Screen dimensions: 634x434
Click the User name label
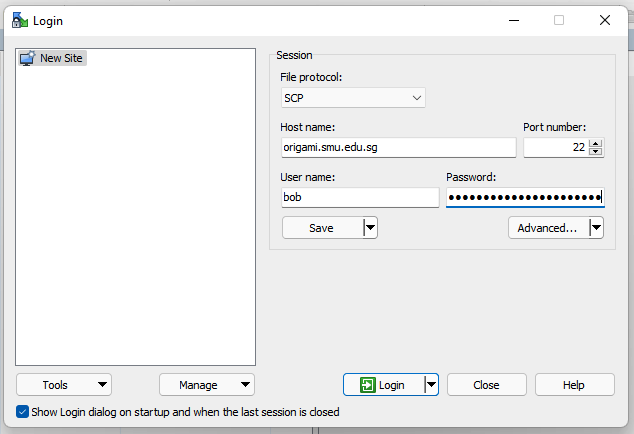click(307, 177)
